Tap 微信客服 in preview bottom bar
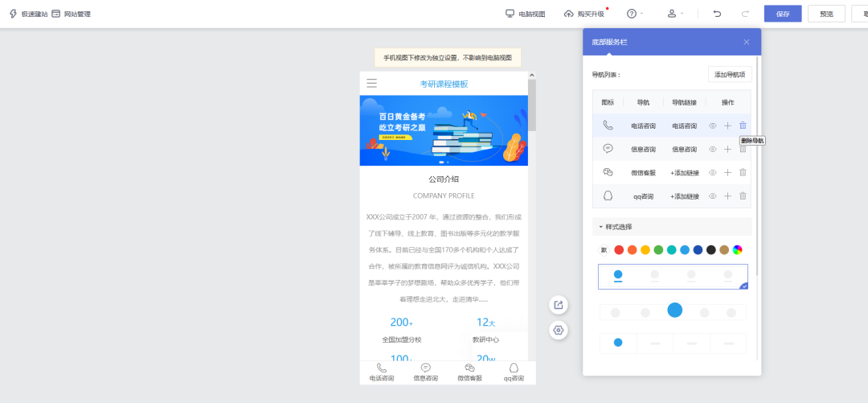 [469, 372]
